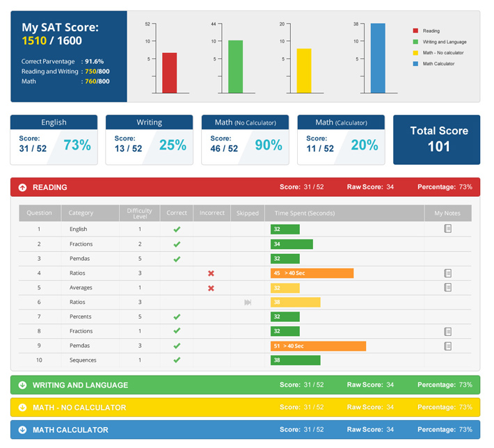
Task: Click the blue Math Calculator chart bar
Action: coord(378,58)
